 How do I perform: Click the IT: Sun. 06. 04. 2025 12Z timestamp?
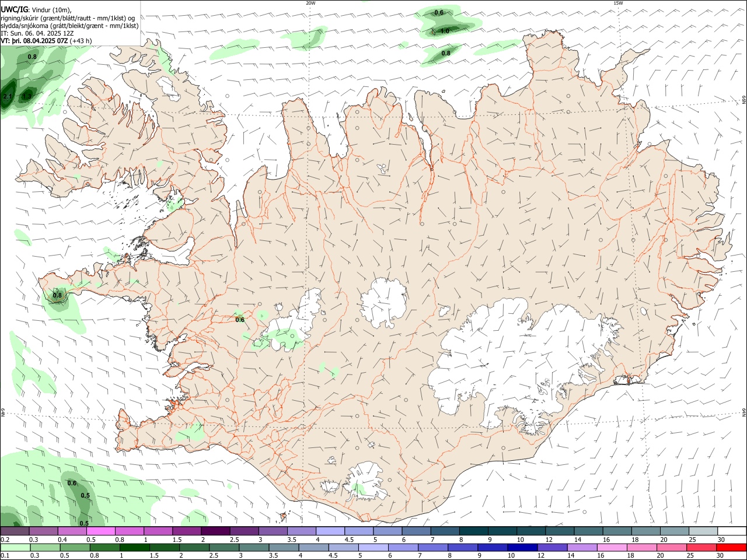[x=37, y=33]
